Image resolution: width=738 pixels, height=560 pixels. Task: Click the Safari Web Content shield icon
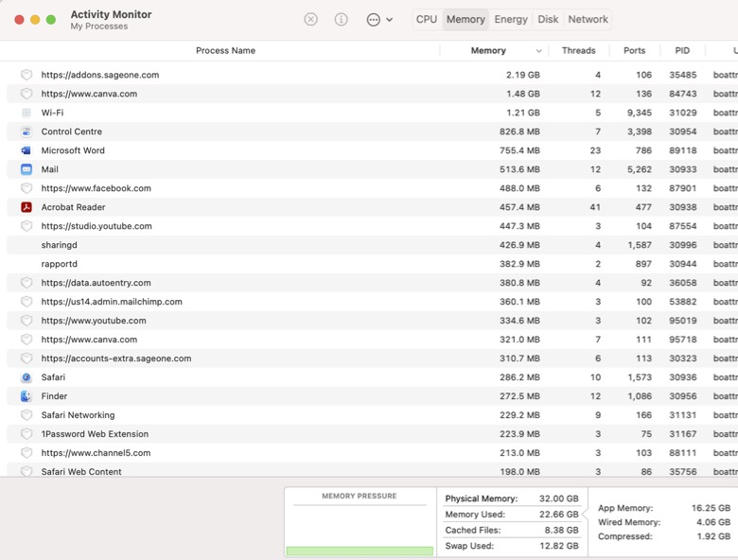pyautogui.click(x=26, y=471)
